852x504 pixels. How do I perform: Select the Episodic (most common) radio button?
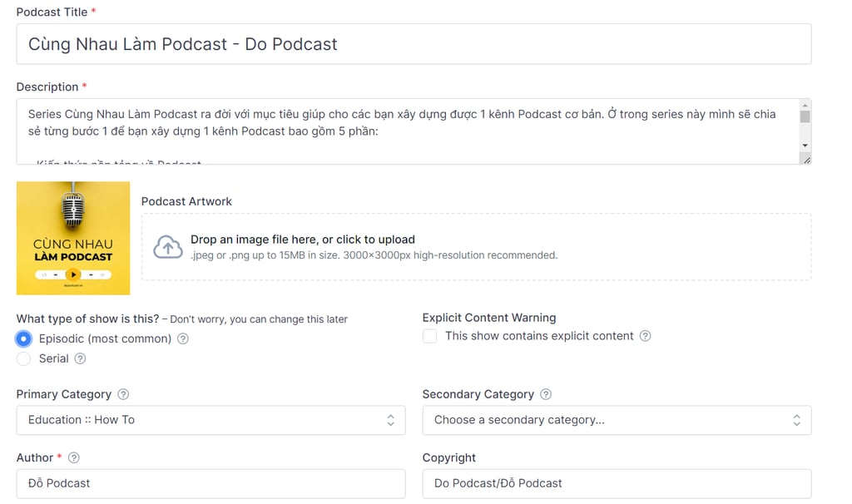[23, 338]
